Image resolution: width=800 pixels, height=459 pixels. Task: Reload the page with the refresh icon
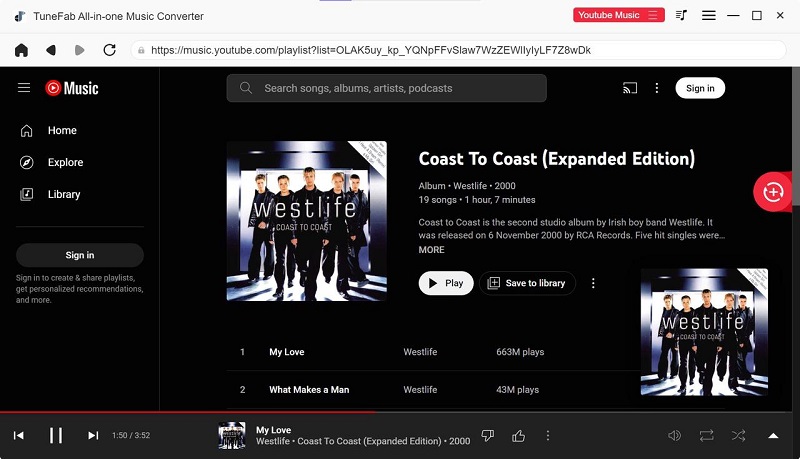tap(109, 50)
